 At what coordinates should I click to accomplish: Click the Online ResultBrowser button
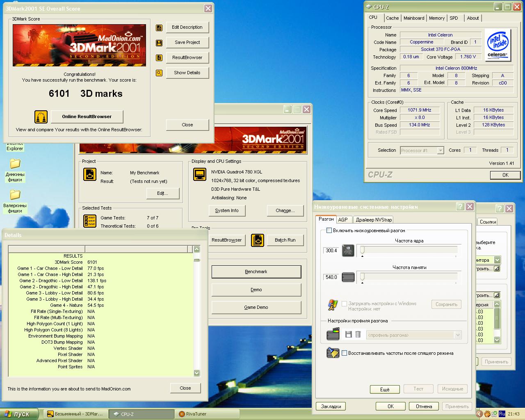(87, 117)
